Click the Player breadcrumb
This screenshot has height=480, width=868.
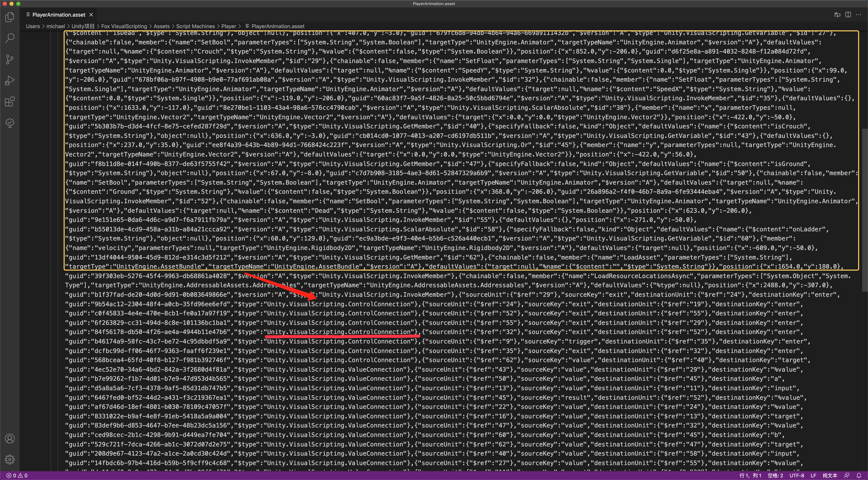229,26
